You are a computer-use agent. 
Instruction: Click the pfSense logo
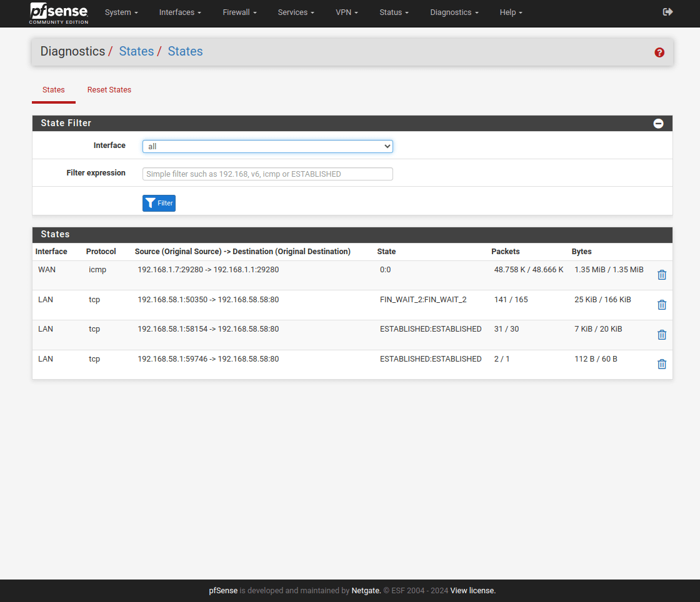coord(59,13)
